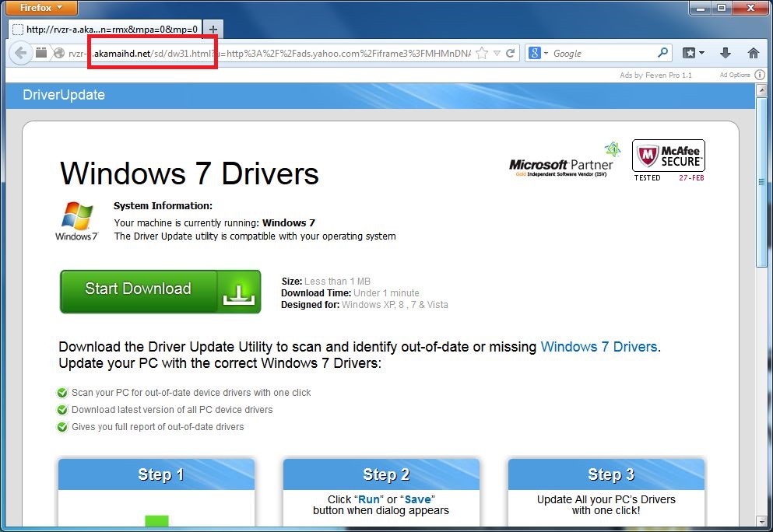This screenshot has height=532, width=773.
Task: Open the downloads arrow button
Action: [726, 53]
